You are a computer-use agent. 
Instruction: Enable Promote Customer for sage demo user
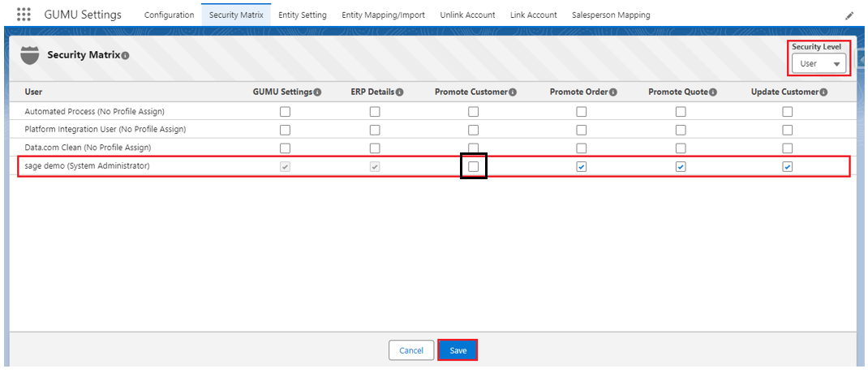[473, 166]
